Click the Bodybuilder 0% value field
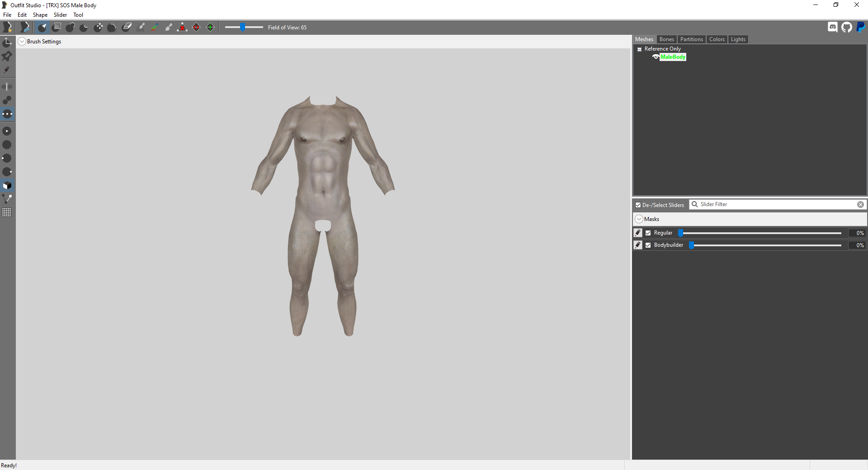 (x=857, y=245)
